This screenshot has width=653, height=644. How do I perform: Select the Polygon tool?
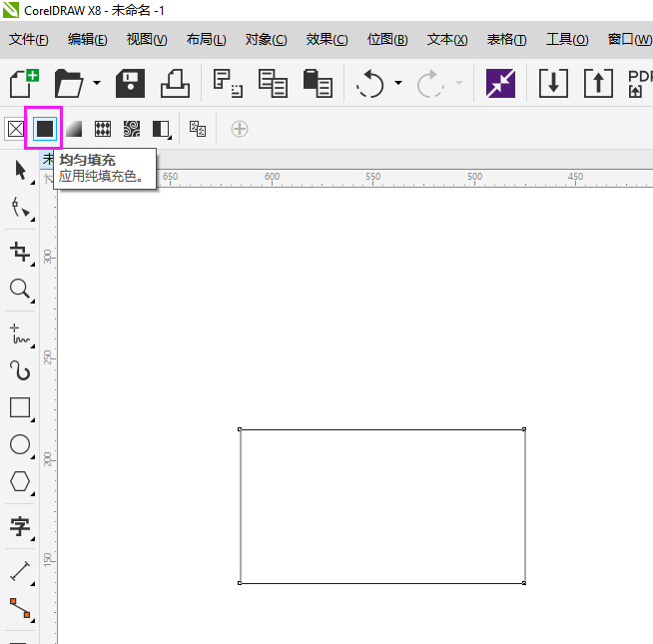tap(20, 481)
